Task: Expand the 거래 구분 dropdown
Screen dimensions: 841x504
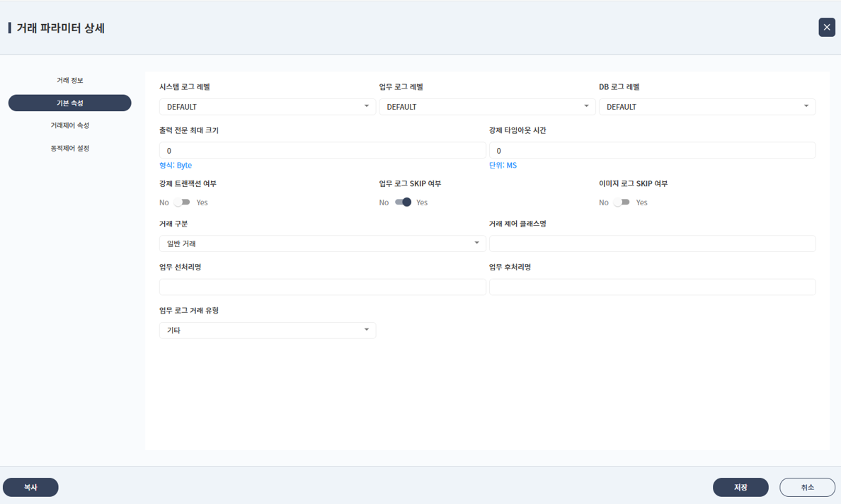Action: click(322, 244)
